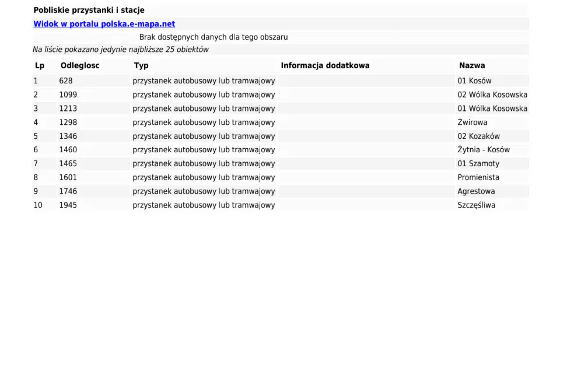Click the Odleglosc column header

(x=80, y=65)
